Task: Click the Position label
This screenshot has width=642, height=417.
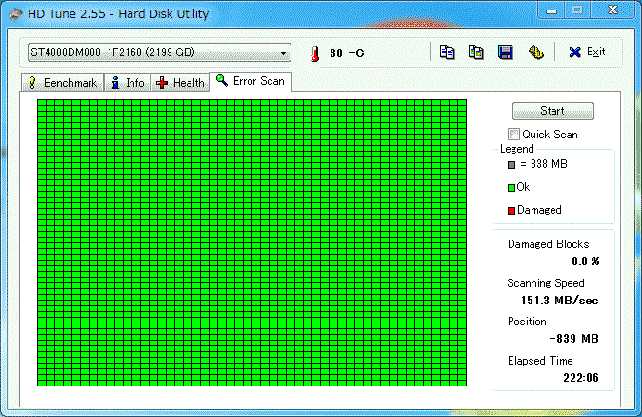Action: point(527,322)
